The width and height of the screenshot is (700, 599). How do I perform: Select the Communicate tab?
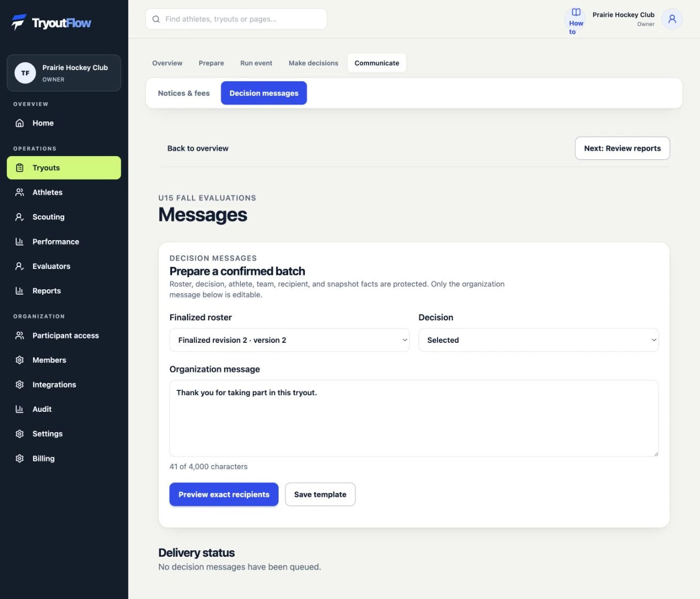point(377,63)
